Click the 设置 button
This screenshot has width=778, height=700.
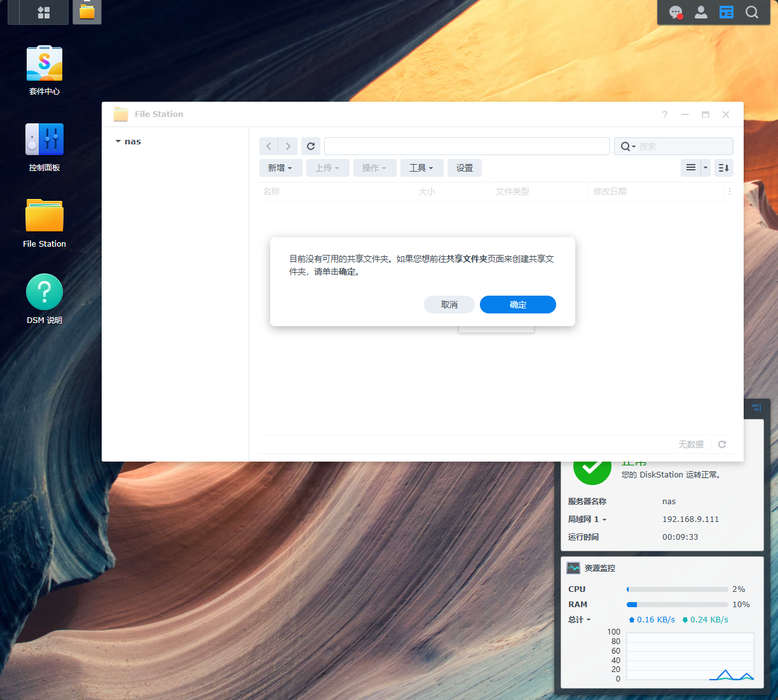465,168
